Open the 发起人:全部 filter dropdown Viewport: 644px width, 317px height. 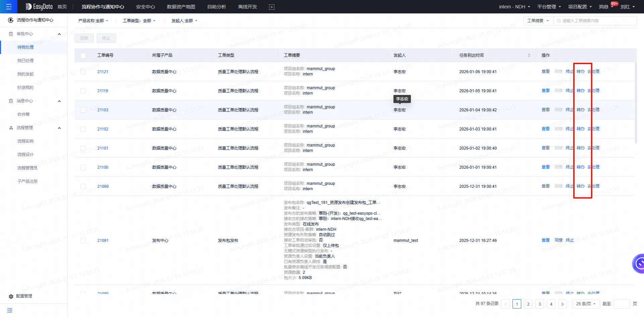tap(184, 21)
